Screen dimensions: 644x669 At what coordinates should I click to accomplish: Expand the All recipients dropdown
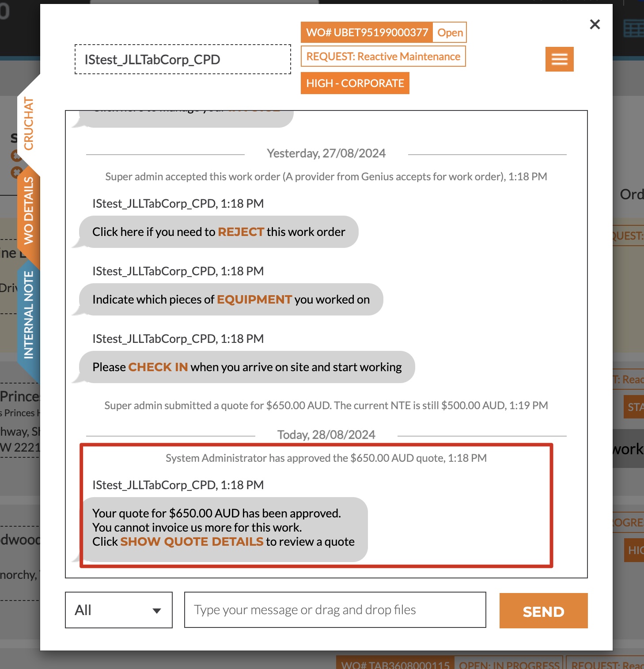pos(119,610)
